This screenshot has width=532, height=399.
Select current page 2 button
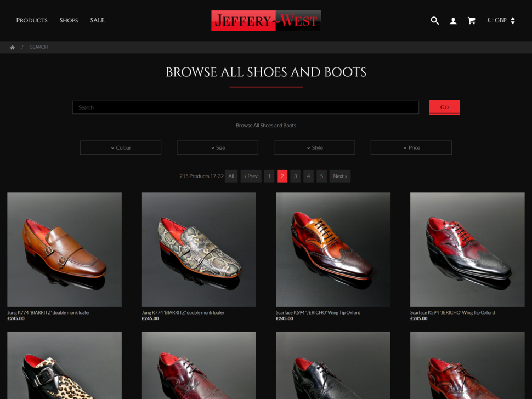tap(282, 176)
